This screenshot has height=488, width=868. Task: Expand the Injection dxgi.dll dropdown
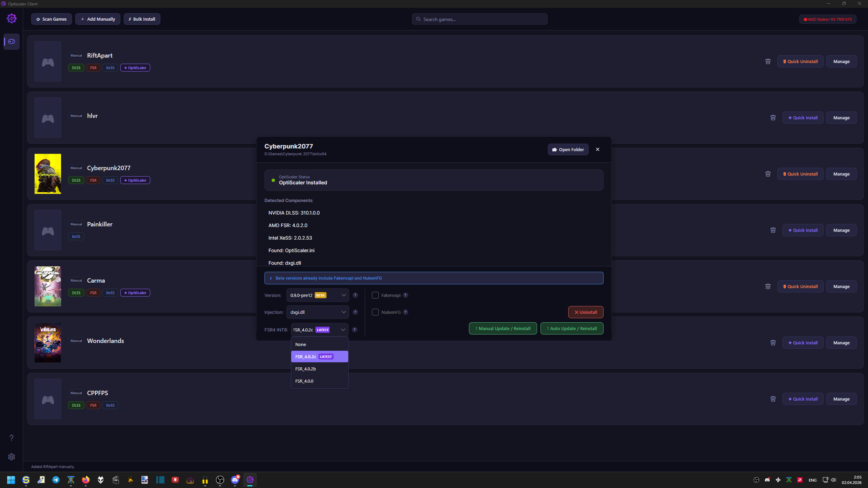317,312
